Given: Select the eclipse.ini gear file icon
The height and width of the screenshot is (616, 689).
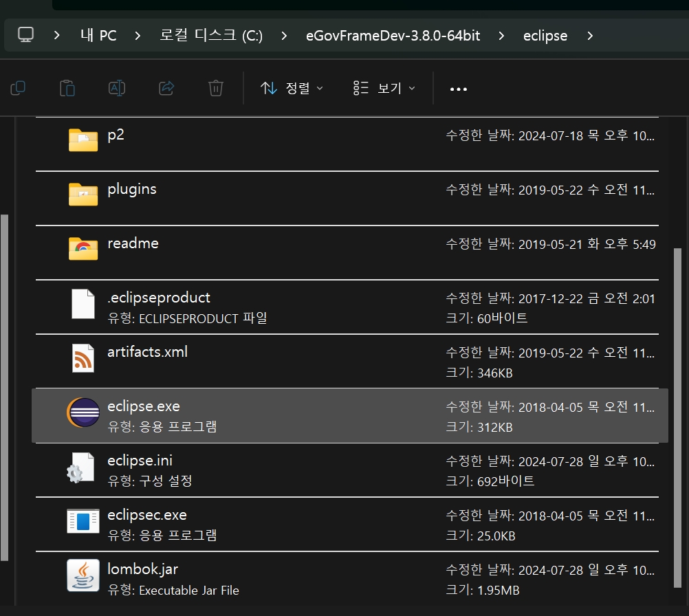Looking at the screenshot, I should (x=81, y=467).
